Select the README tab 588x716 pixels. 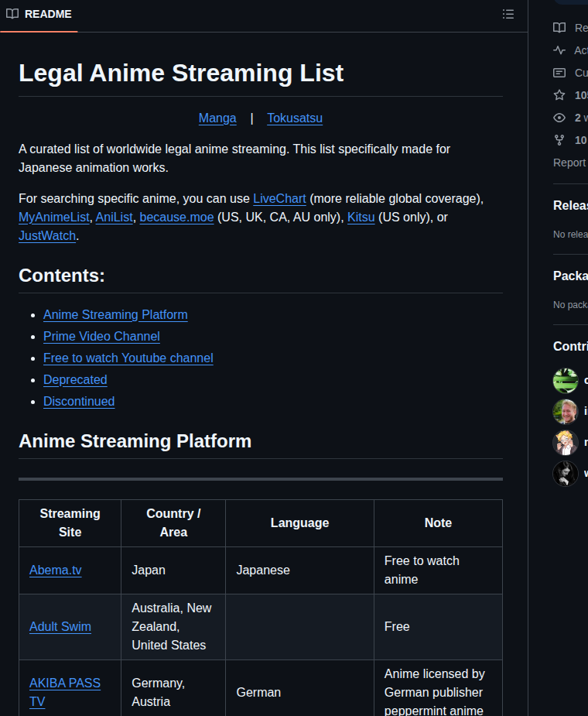point(39,14)
